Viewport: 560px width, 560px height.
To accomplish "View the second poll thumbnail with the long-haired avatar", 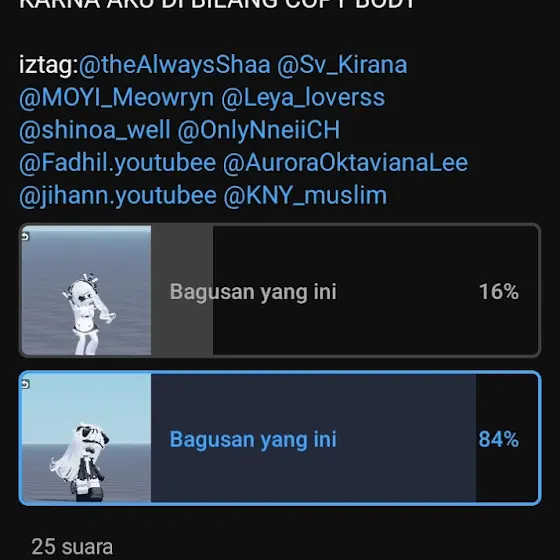I will tap(86, 438).
